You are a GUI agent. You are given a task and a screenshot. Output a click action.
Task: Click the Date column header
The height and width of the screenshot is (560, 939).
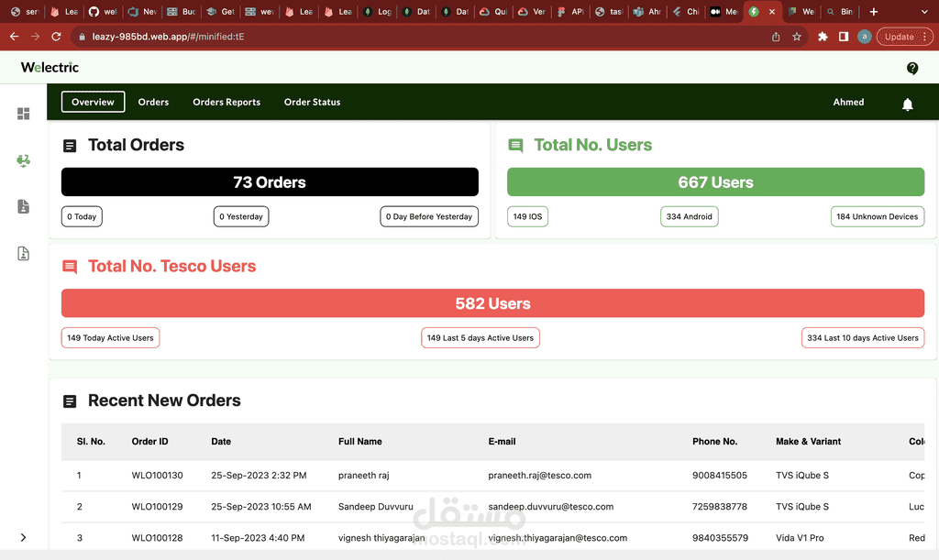[221, 442]
